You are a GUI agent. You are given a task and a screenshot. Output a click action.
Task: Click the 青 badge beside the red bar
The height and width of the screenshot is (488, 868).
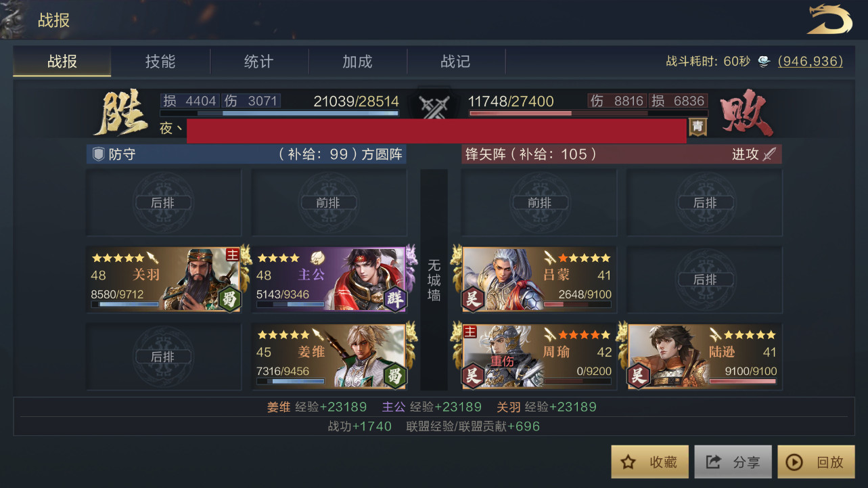coord(698,126)
